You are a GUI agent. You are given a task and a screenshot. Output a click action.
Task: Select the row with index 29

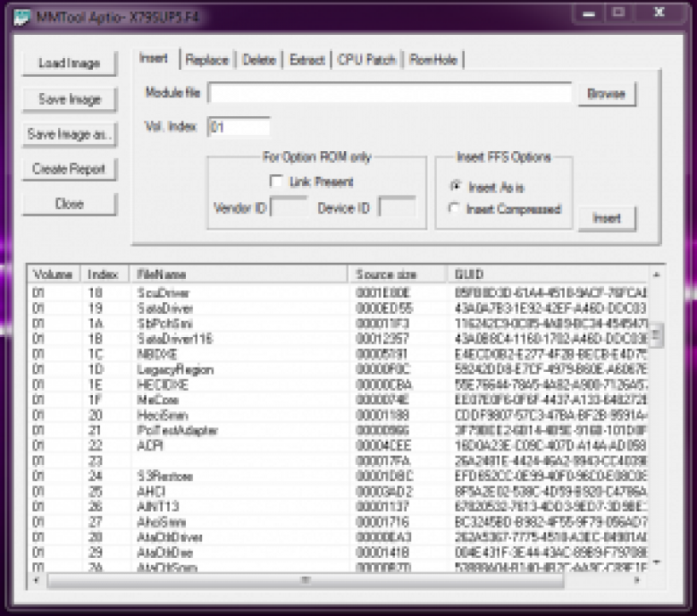(x=338, y=553)
